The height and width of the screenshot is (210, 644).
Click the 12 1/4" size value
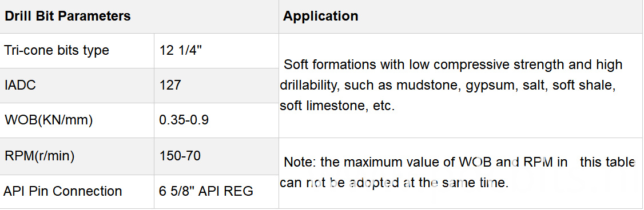click(x=179, y=50)
